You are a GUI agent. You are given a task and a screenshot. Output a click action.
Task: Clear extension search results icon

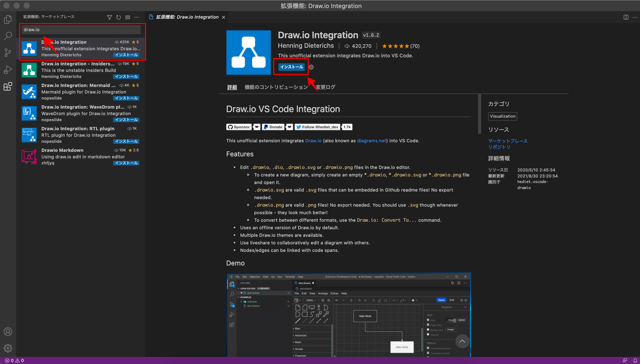tap(128, 17)
